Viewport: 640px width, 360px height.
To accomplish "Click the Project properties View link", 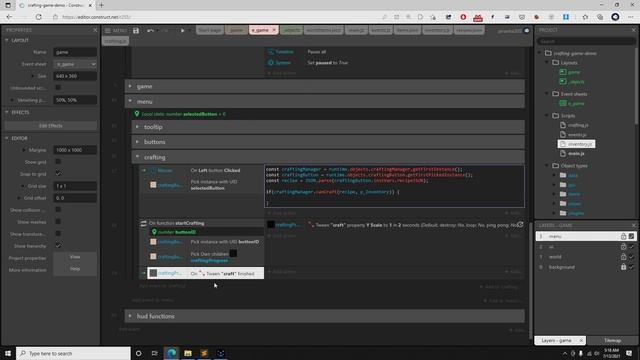I will coord(75,257).
